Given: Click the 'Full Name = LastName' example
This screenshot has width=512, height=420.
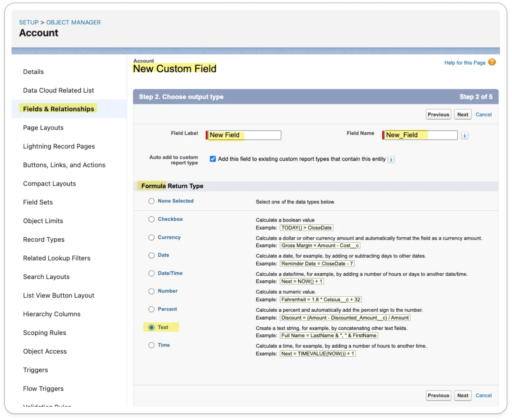Looking at the screenshot, I should (x=329, y=336).
